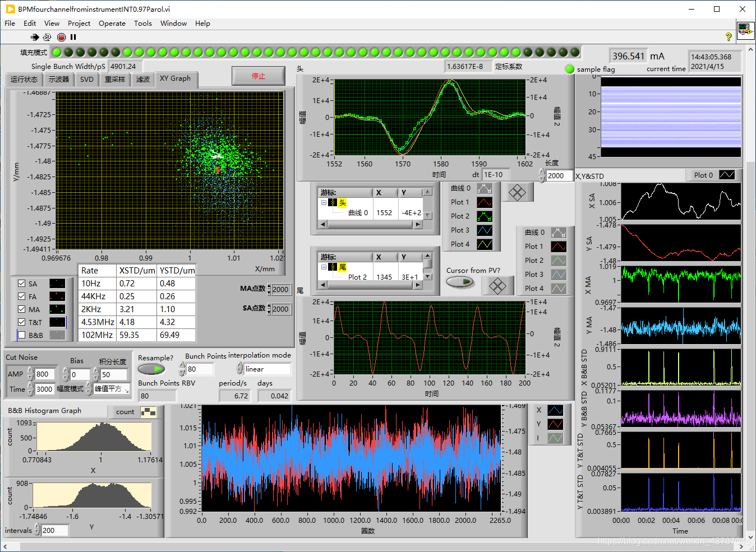Toggle the Resample? switch
This screenshot has height=552, width=756.
151,369
